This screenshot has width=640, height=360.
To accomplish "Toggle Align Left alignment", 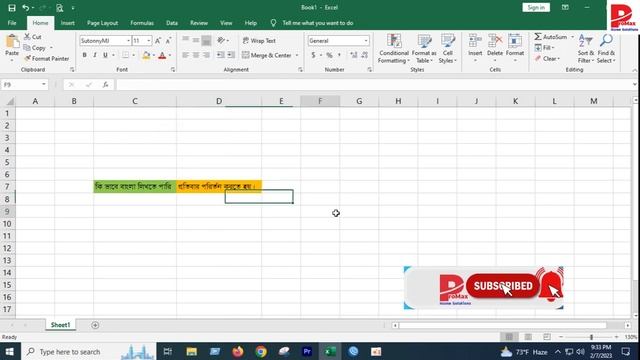I will tap(186, 55).
